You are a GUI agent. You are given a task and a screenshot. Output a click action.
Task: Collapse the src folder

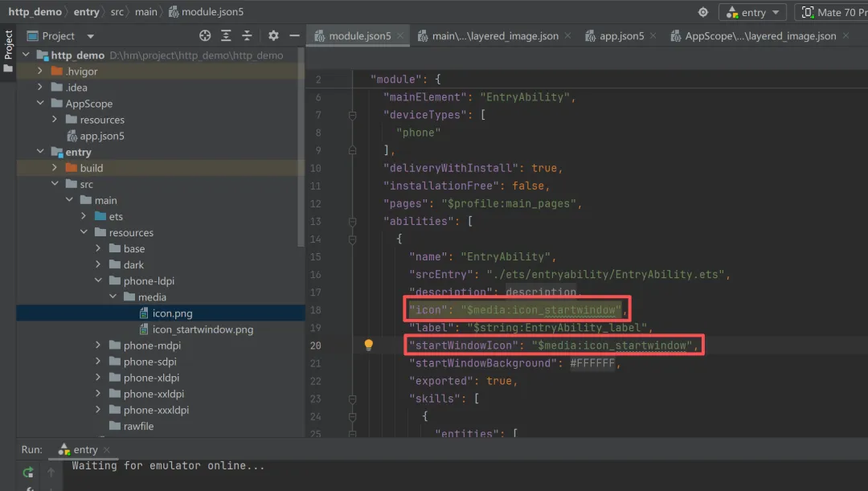(55, 184)
